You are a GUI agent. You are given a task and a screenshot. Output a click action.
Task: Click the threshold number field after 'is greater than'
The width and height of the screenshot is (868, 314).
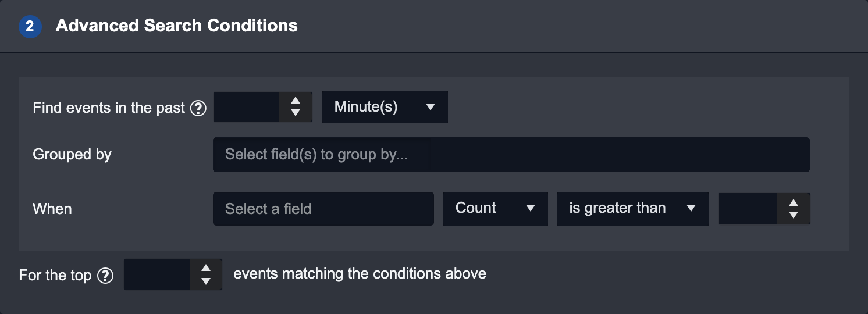pyautogui.click(x=748, y=209)
